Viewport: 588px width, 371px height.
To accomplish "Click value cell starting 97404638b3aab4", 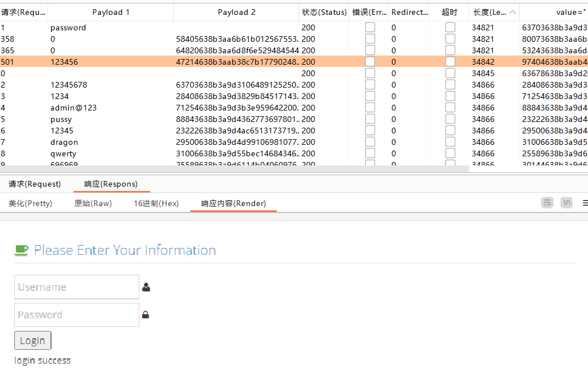I will click(x=555, y=62).
